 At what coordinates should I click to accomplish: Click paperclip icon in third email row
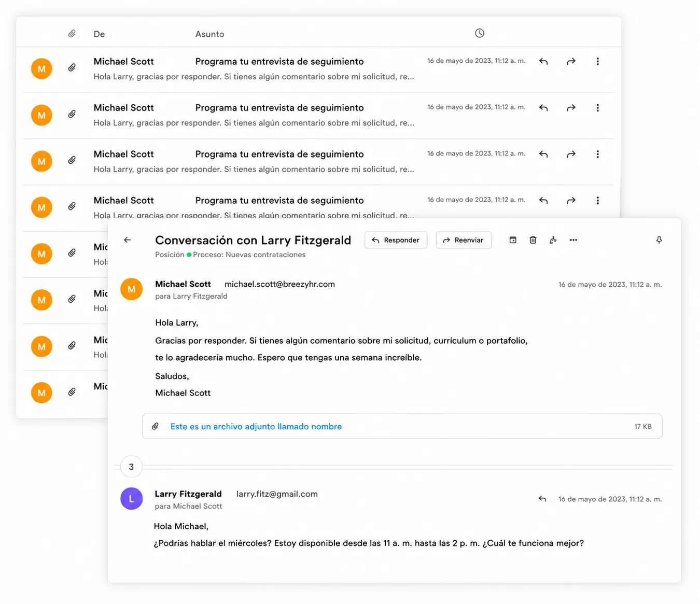pos(72,160)
